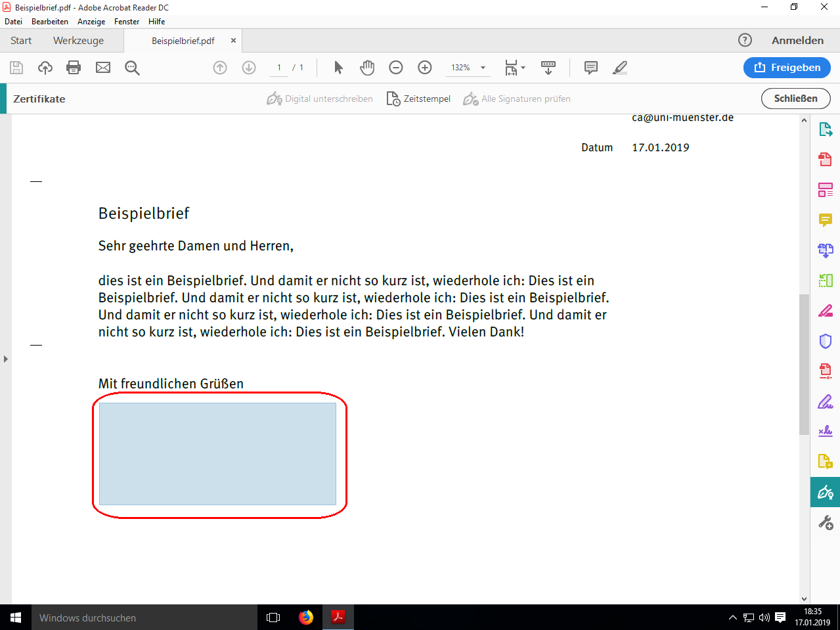Print the document with printer icon
840x630 pixels.
coord(74,68)
